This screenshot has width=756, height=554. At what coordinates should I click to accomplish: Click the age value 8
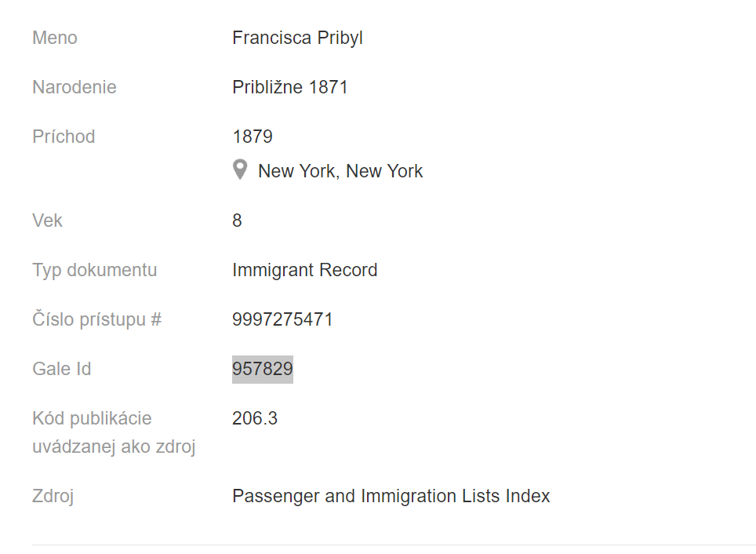click(x=238, y=221)
